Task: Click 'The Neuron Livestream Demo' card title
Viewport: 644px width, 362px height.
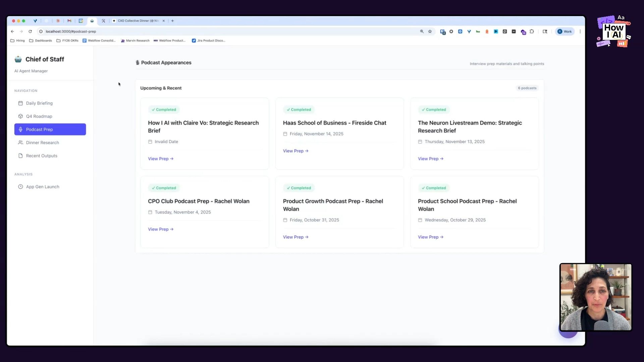Action: 470,127
